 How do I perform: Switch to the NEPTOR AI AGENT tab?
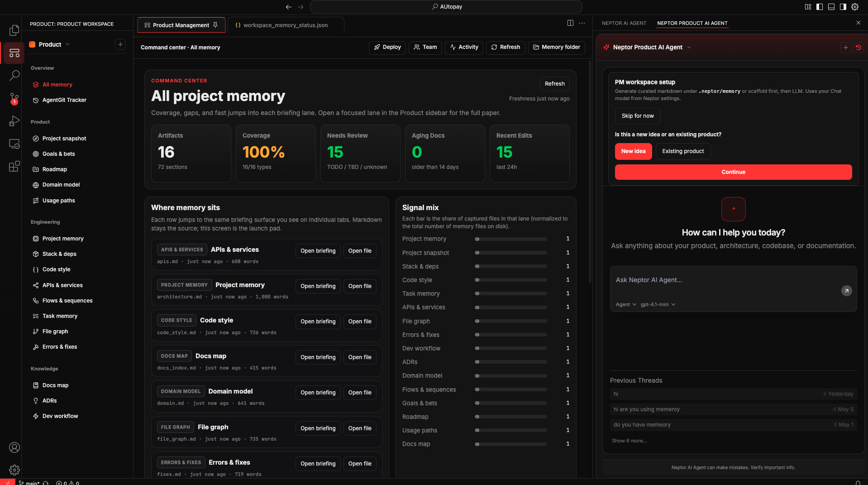624,23
